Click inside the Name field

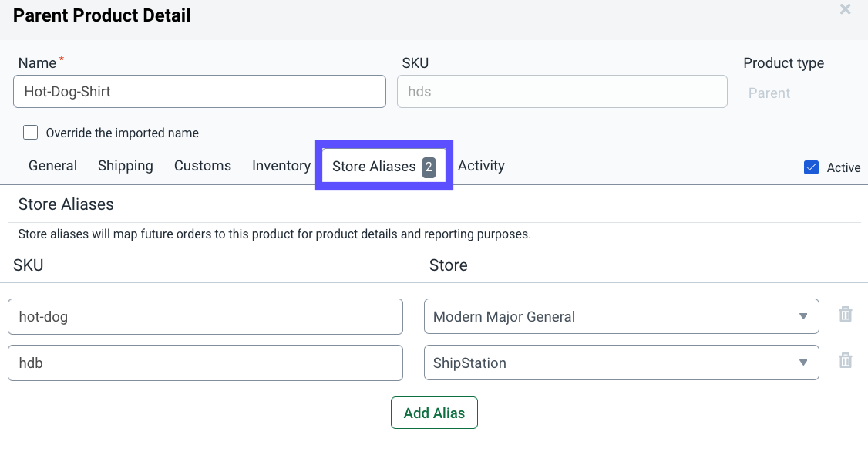[199, 91]
